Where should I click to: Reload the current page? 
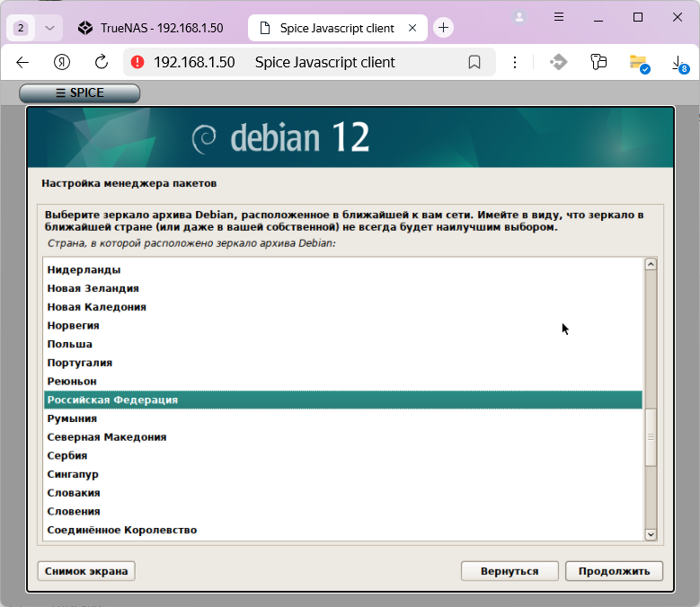102,63
